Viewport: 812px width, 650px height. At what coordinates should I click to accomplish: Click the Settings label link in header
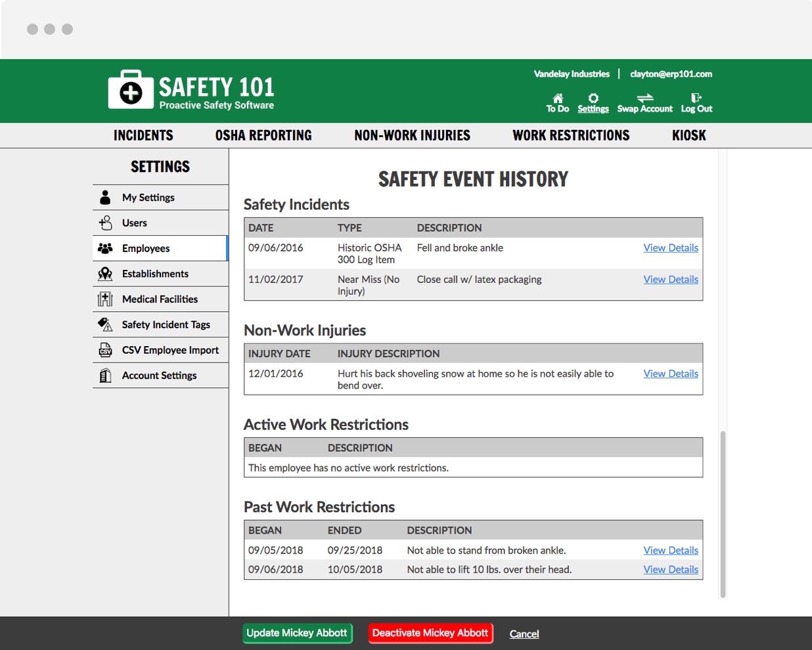coord(593,109)
